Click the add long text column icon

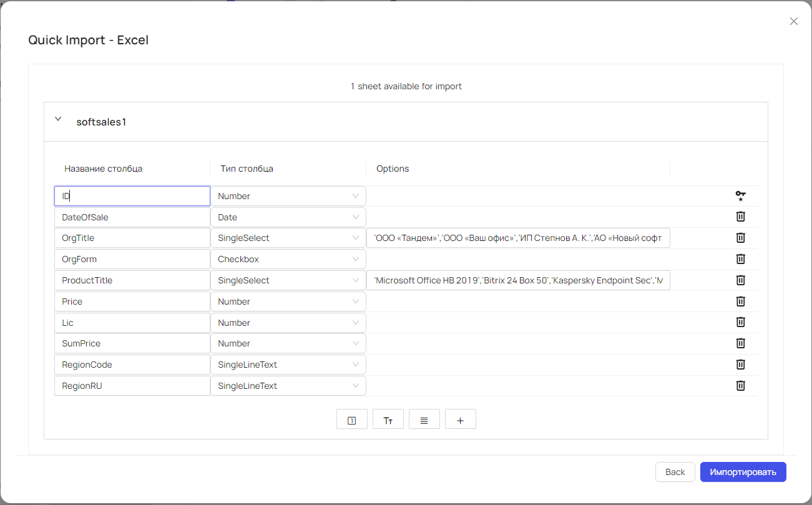point(424,420)
